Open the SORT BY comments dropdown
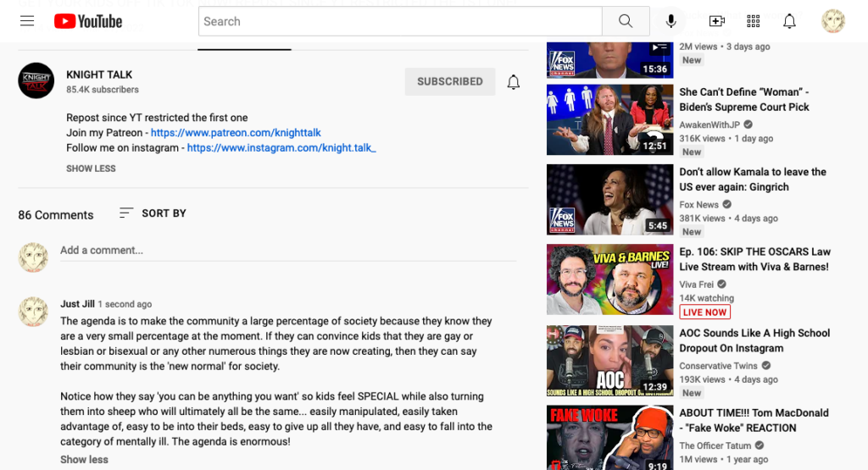This screenshot has width=868, height=470. tap(153, 213)
